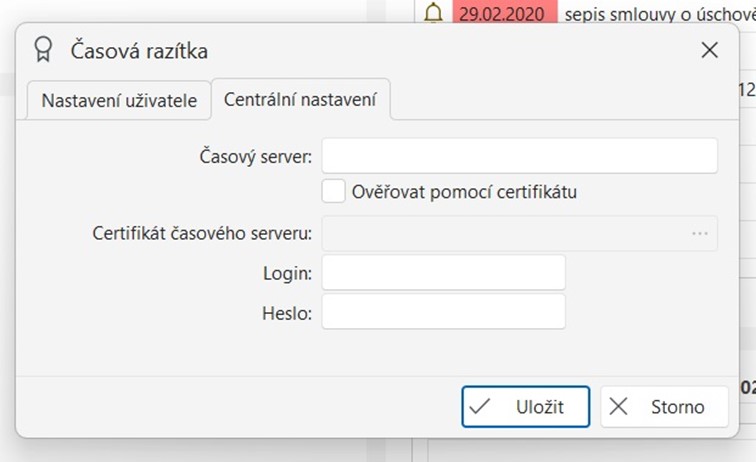Click the X icon on the Storno button
This screenshot has width=756, height=462.
click(x=619, y=407)
